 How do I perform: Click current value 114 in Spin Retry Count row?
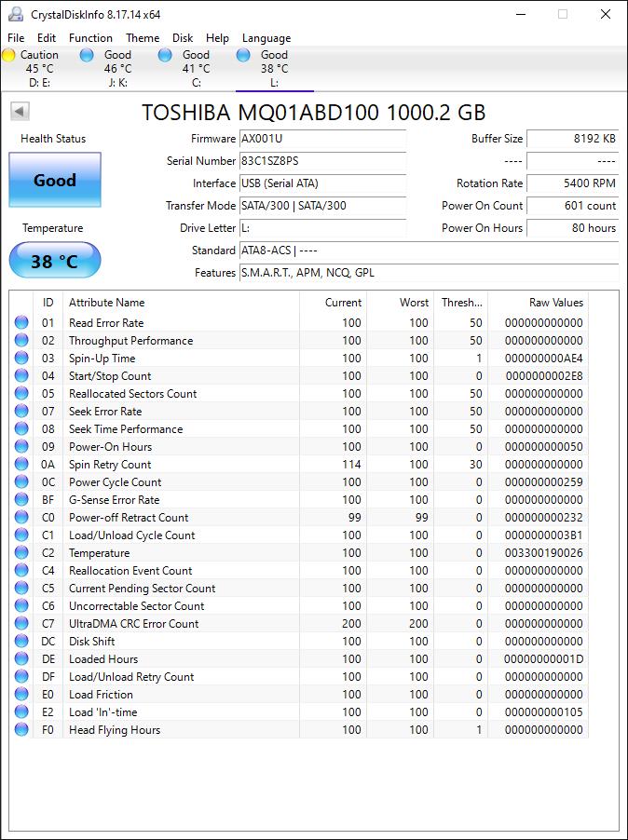tap(351, 465)
